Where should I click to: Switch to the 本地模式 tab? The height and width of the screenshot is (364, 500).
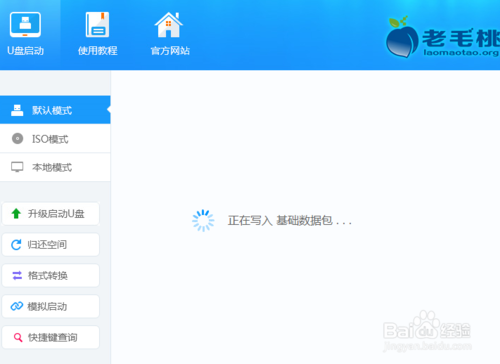[x=55, y=167]
